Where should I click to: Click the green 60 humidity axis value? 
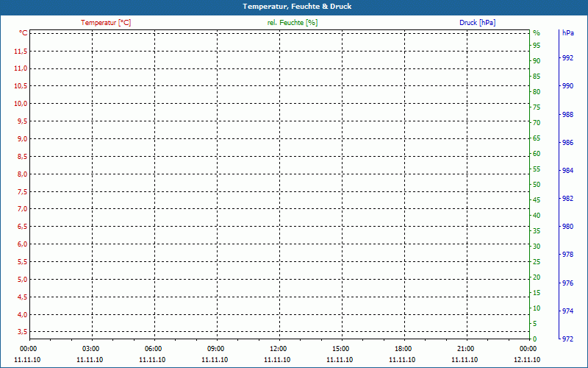537,154
